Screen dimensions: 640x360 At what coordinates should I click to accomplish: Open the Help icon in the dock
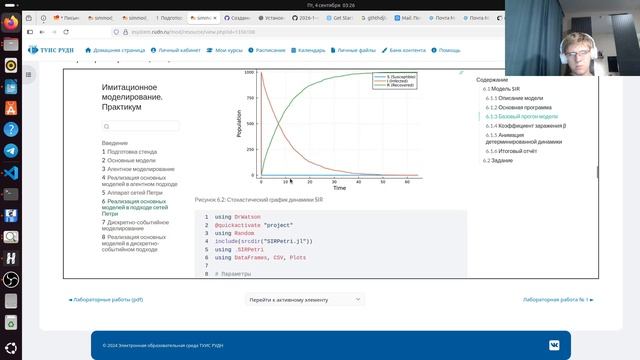pyautogui.click(x=11, y=129)
